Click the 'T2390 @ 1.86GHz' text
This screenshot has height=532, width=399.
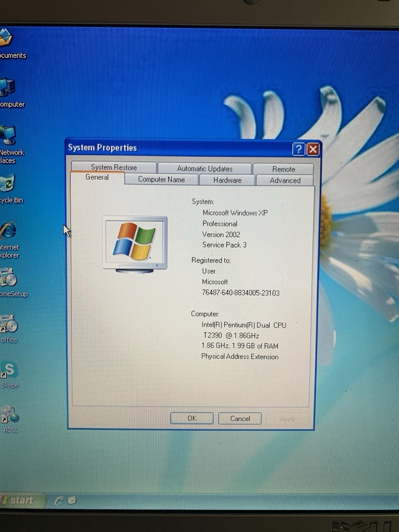231,335
